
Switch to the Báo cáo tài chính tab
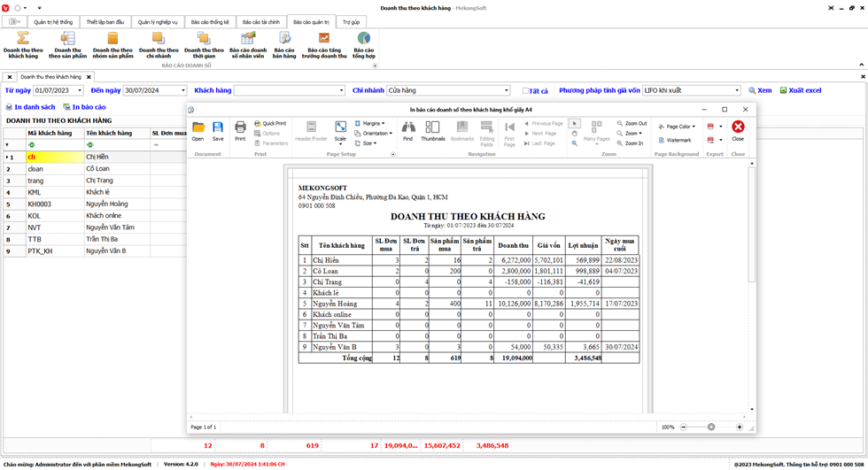point(260,21)
